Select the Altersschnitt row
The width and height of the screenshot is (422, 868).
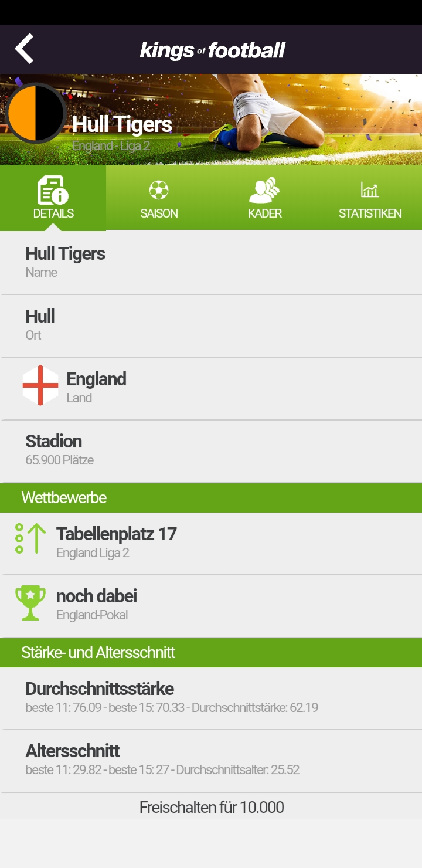[211, 761]
